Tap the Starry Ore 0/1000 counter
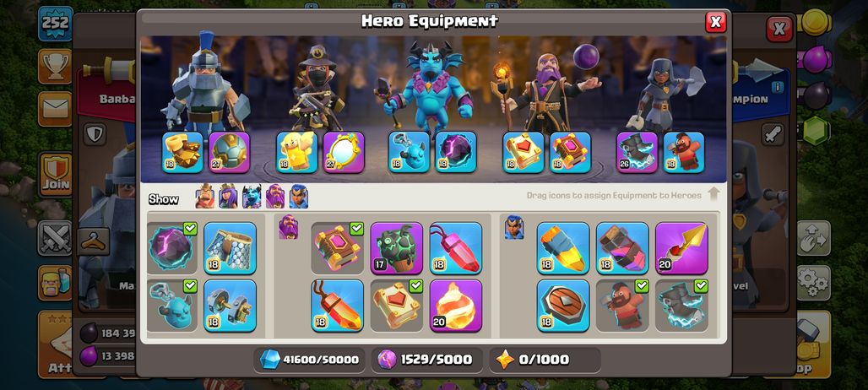This screenshot has width=868, height=390. [545, 360]
